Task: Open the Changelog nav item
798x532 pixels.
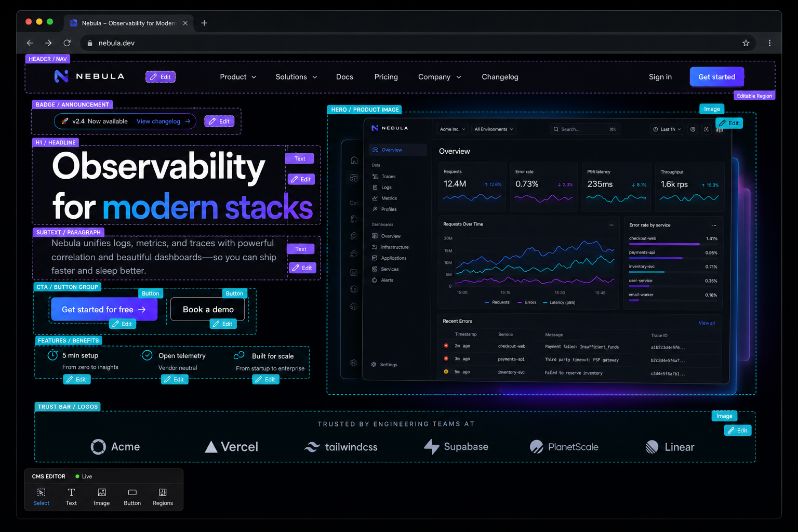Action: pos(500,77)
